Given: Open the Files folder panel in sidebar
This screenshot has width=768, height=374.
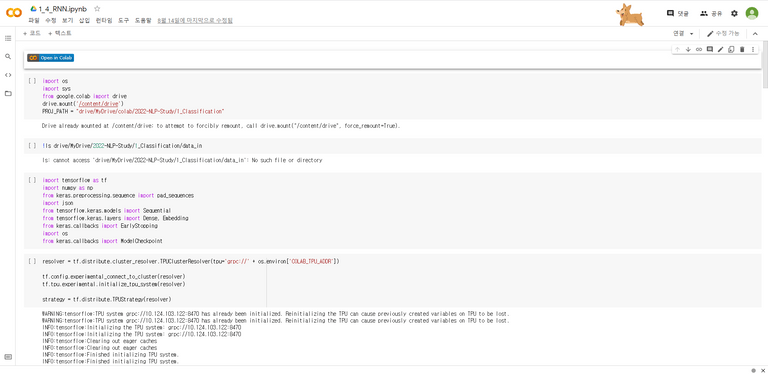Looking at the screenshot, I should (x=8, y=94).
